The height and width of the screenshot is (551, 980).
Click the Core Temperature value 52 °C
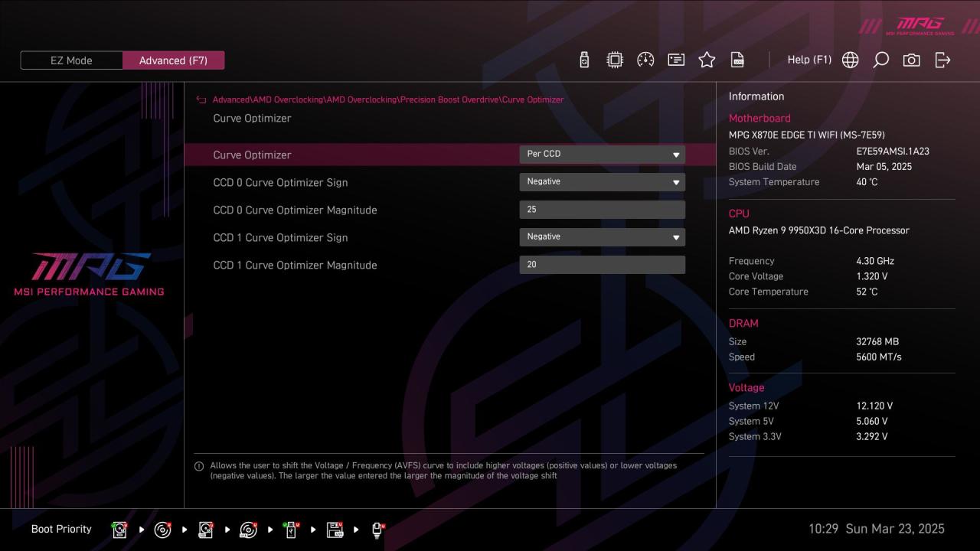[867, 292]
